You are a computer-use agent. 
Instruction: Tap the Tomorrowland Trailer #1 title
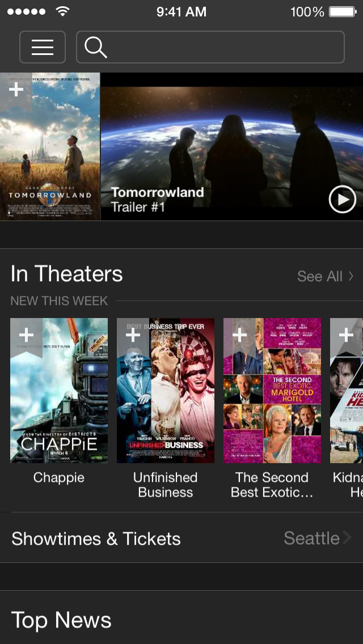click(158, 199)
